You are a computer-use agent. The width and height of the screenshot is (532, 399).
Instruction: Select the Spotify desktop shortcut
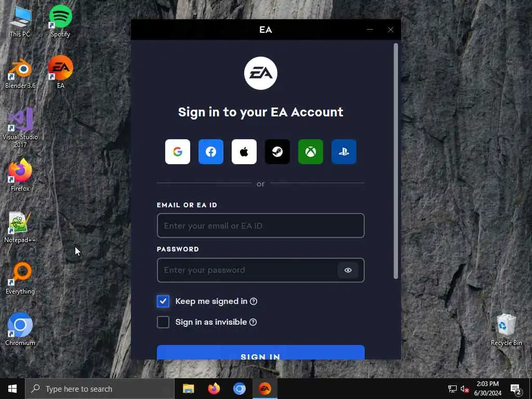pos(60,21)
